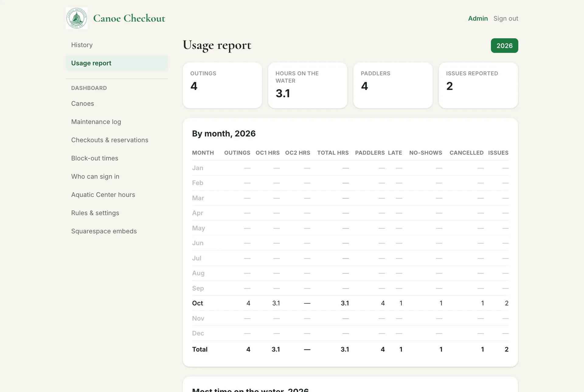Viewport: 584px width, 392px height.
Task: Sign out of the account
Action: (x=506, y=18)
